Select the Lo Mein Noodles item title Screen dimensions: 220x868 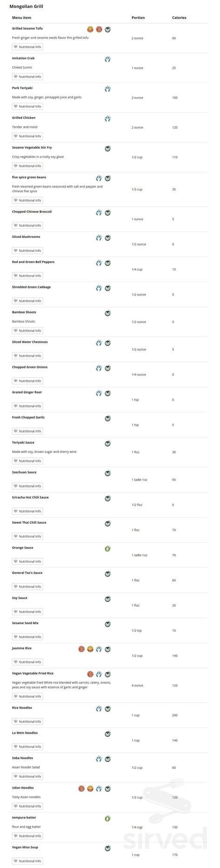point(25,733)
